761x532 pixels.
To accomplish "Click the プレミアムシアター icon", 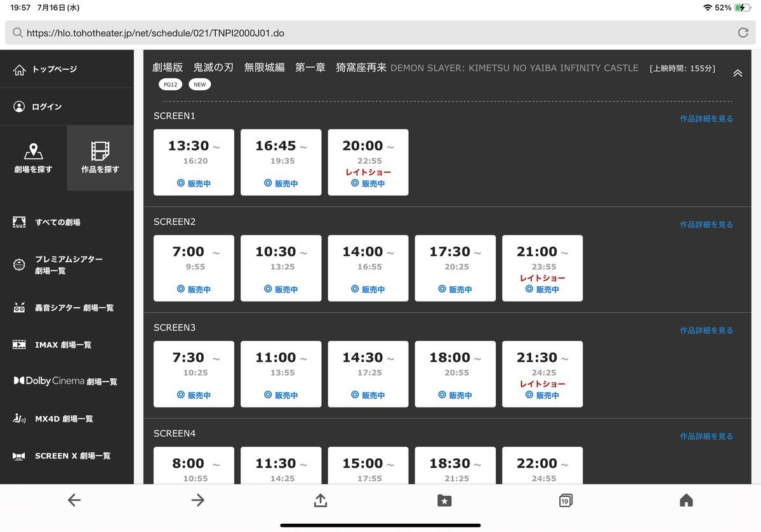I will (19, 265).
